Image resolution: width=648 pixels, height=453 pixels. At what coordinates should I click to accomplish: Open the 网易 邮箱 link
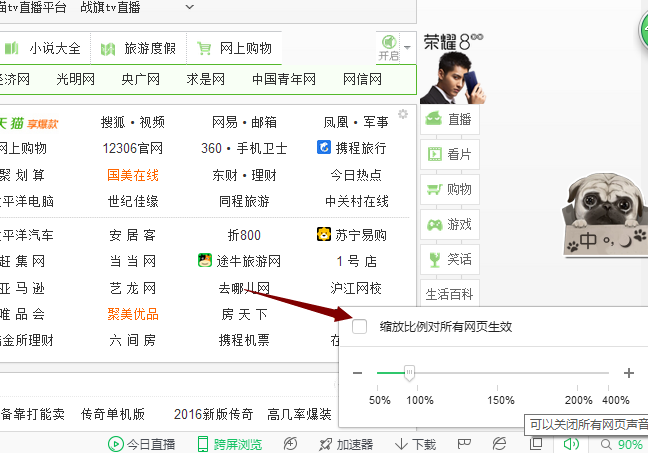[244, 122]
